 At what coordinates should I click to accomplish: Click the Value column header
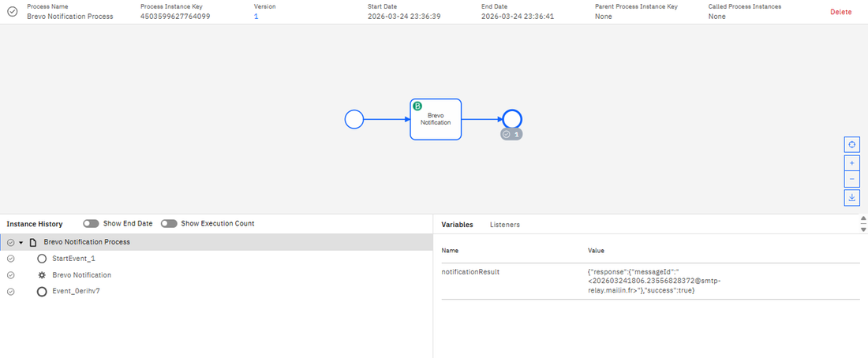click(x=597, y=251)
